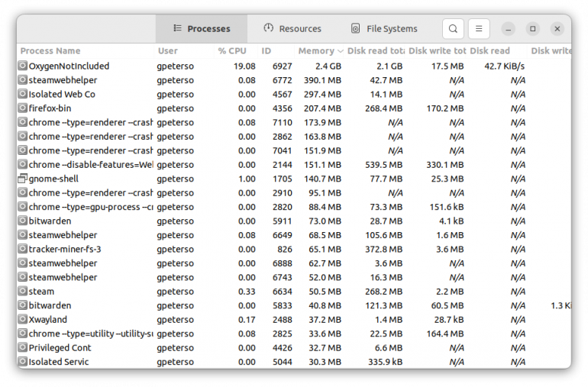Click the 170.2 MB disk write total
588x387 pixels.
(x=445, y=108)
